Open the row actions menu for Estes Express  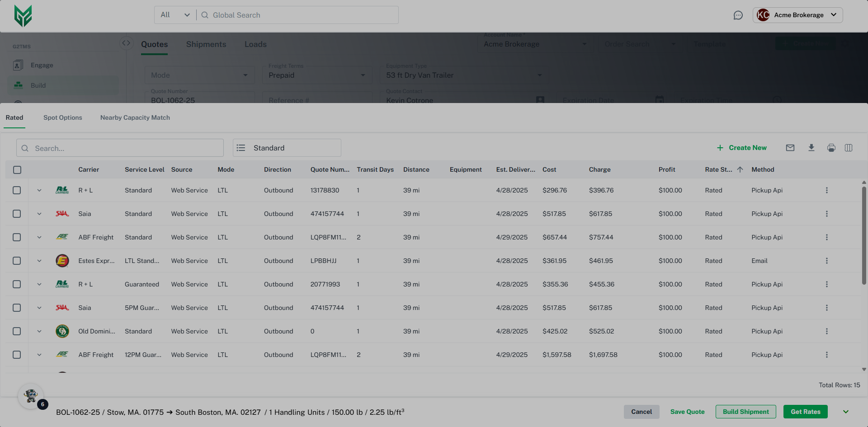click(x=826, y=261)
